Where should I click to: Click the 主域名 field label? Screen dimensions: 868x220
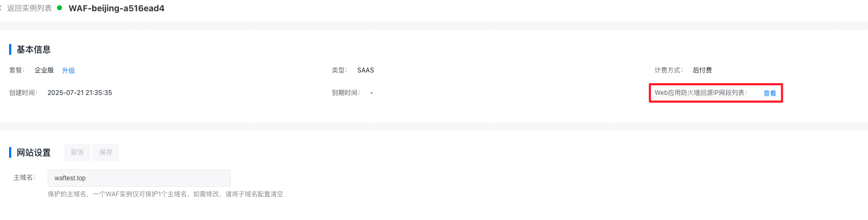(25, 178)
